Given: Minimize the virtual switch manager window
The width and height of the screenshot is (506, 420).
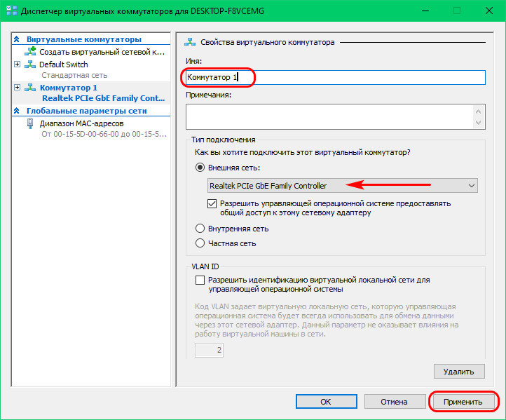Looking at the screenshot, I should tap(425, 11).
